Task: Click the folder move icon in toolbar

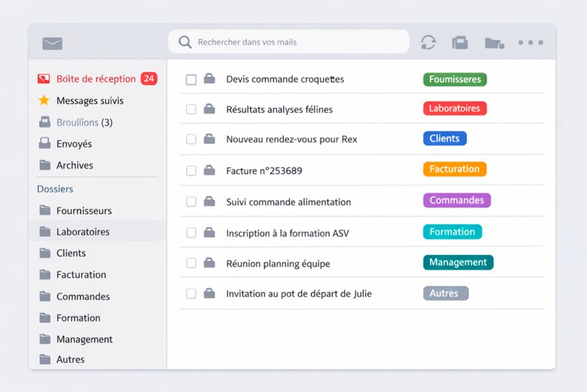Action: point(494,43)
